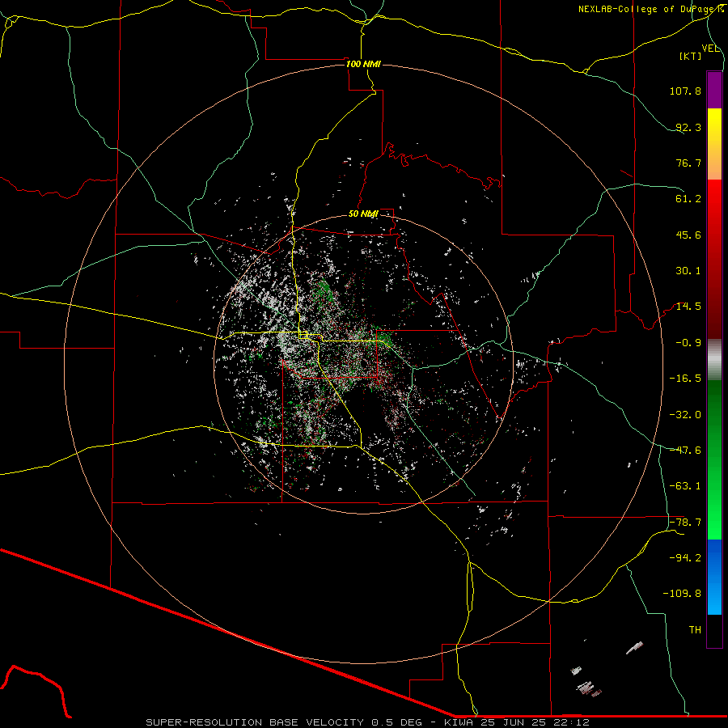Click the blue segment of the color bar
This screenshot has width=728, height=728.
pyautogui.click(x=714, y=577)
